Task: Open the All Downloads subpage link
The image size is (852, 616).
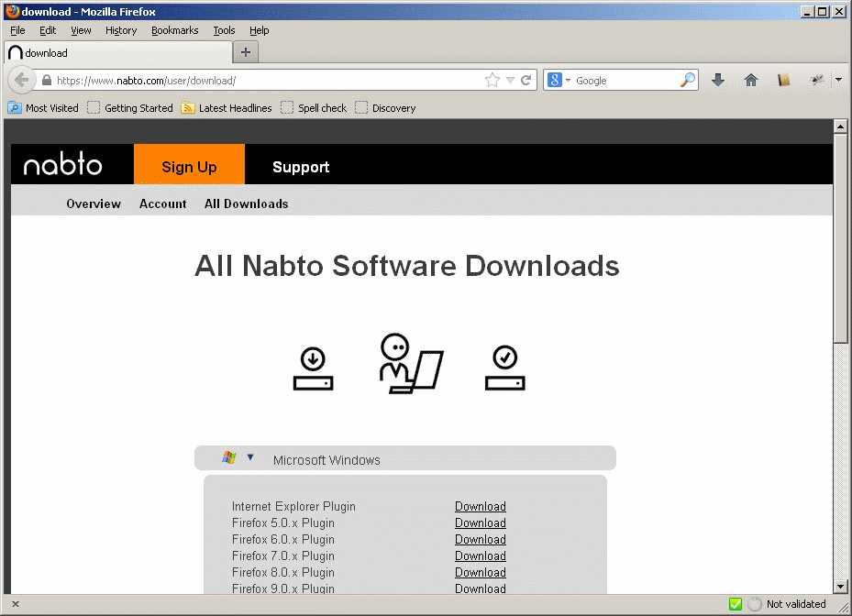Action: [246, 203]
